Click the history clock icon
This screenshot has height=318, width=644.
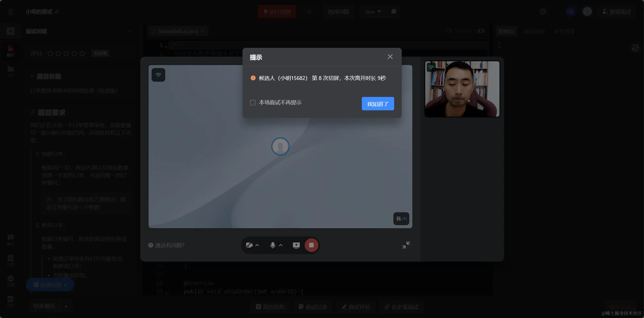click(543, 12)
